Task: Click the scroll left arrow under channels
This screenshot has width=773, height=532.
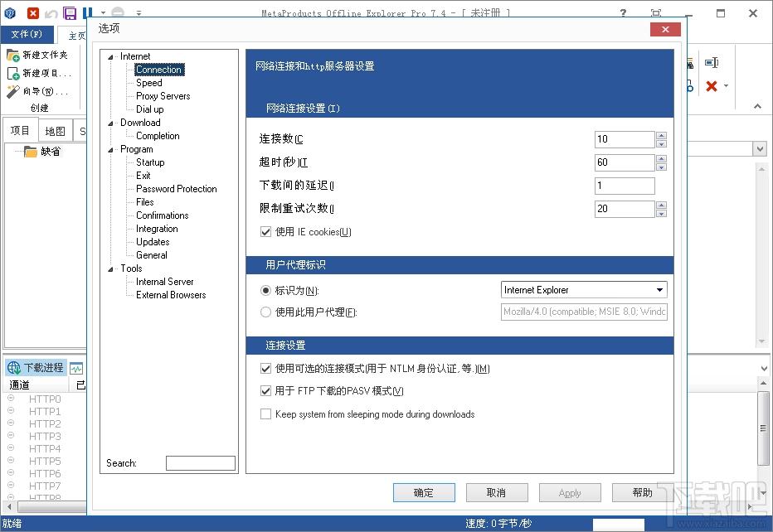Action: pyautogui.click(x=9, y=505)
